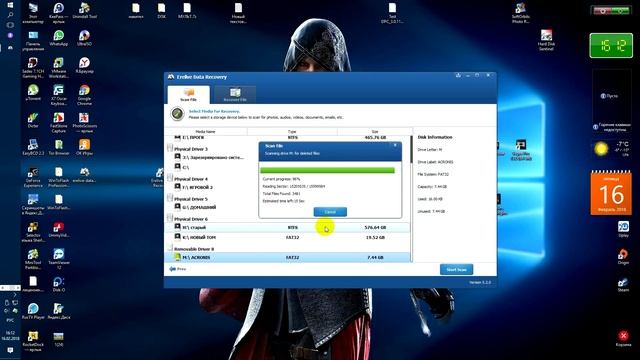Open the GeForce Experience desktop shortcut
This screenshot has width=640, height=360.
(x=33, y=177)
